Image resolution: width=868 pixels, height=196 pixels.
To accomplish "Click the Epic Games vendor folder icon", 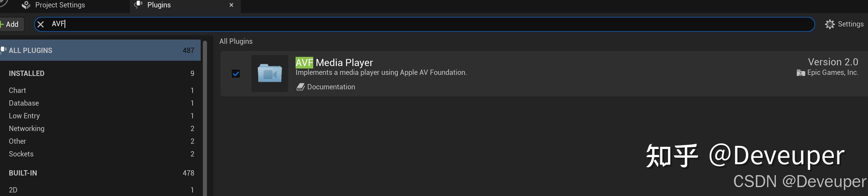I will pyautogui.click(x=801, y=73).
